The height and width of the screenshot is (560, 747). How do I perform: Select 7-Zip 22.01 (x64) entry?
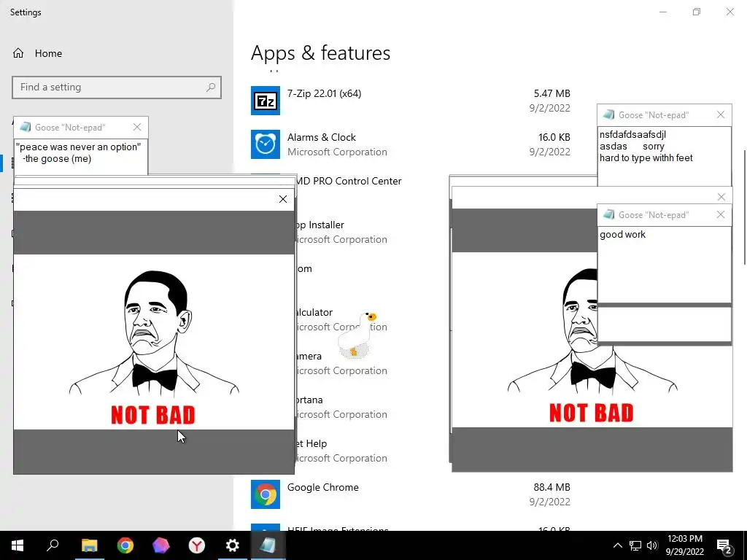324,93
